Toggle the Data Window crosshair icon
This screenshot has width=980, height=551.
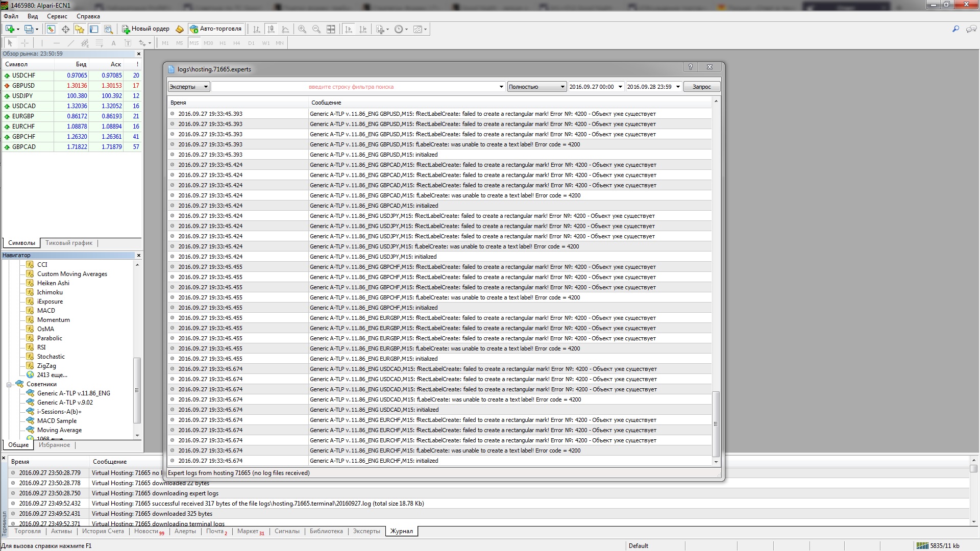click(65, 29)
